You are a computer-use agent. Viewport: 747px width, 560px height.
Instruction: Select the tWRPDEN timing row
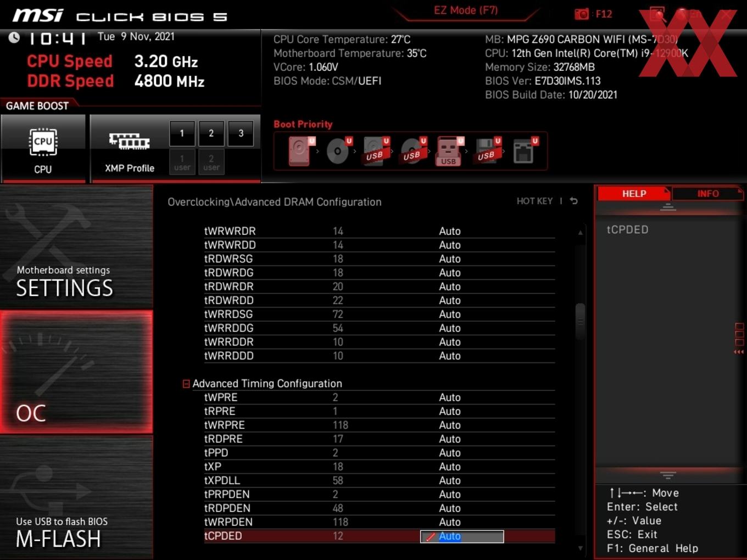pyautogui.click(x=379, y=522)
